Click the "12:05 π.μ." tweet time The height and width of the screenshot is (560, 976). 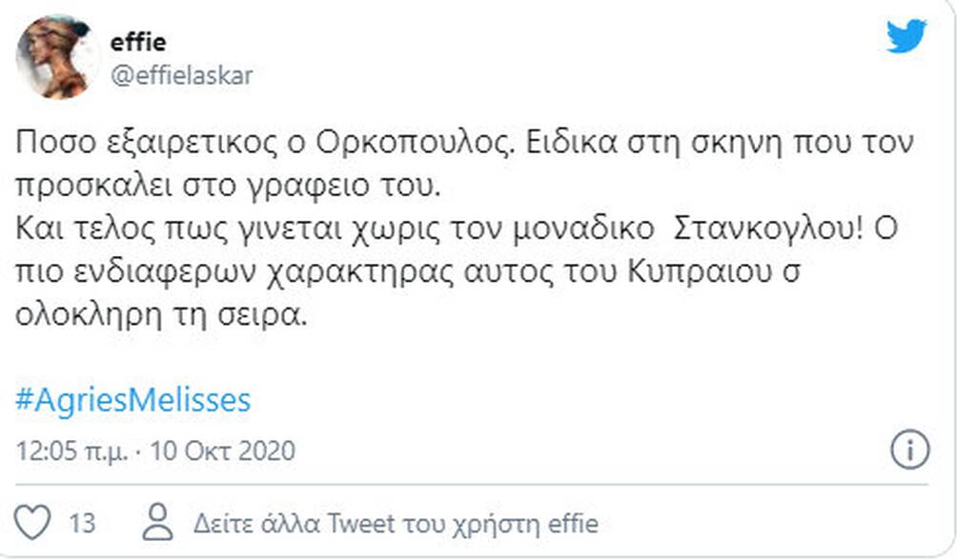pos(70,450)
